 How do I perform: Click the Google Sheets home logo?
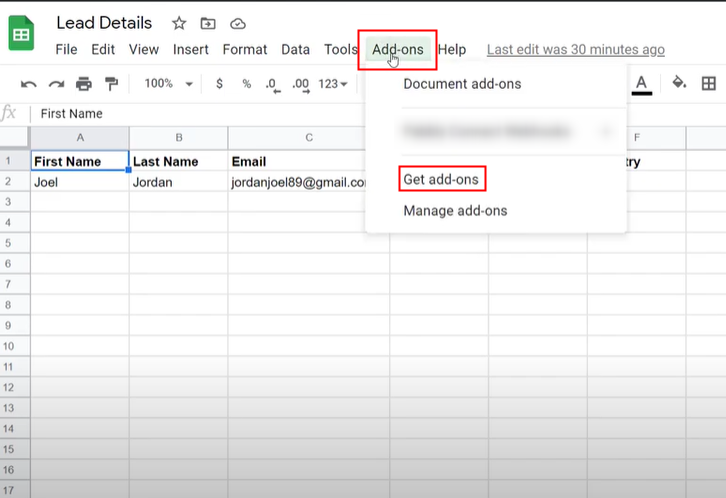[x=21, y=33]
